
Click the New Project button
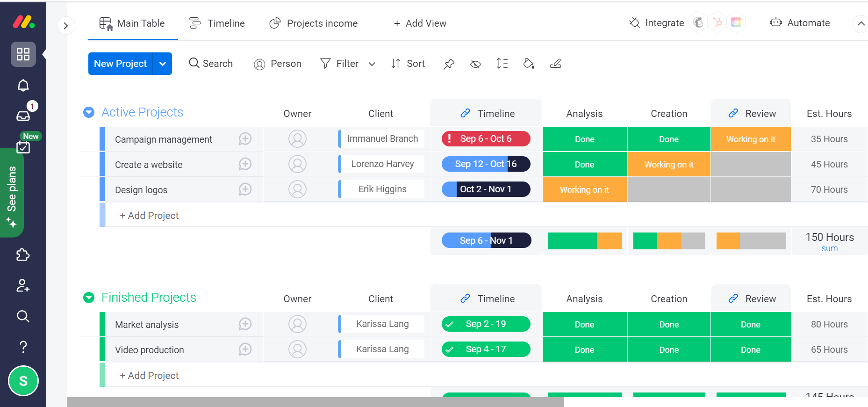tap(121, 64)
